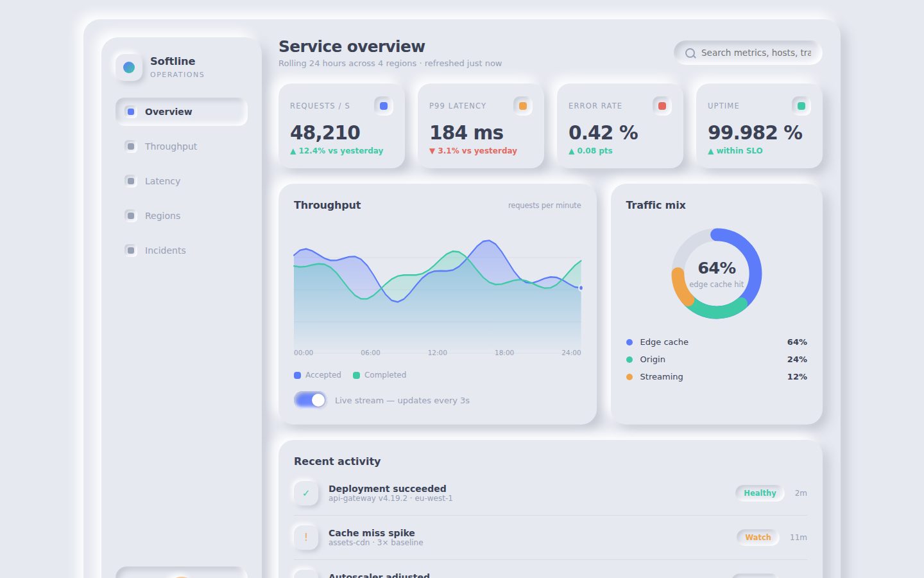Click the 99.982 % uptime value
The image size is (924, 578).
coord(755,132)
